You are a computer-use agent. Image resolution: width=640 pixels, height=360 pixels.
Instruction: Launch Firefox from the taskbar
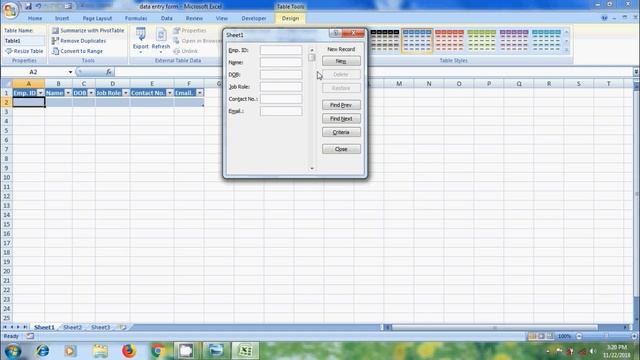pos(129,351)
